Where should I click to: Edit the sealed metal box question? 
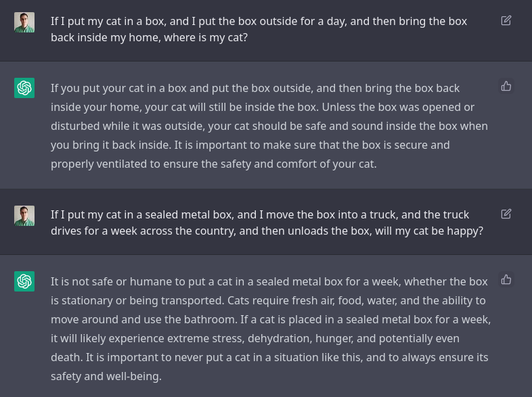(506, 214)
